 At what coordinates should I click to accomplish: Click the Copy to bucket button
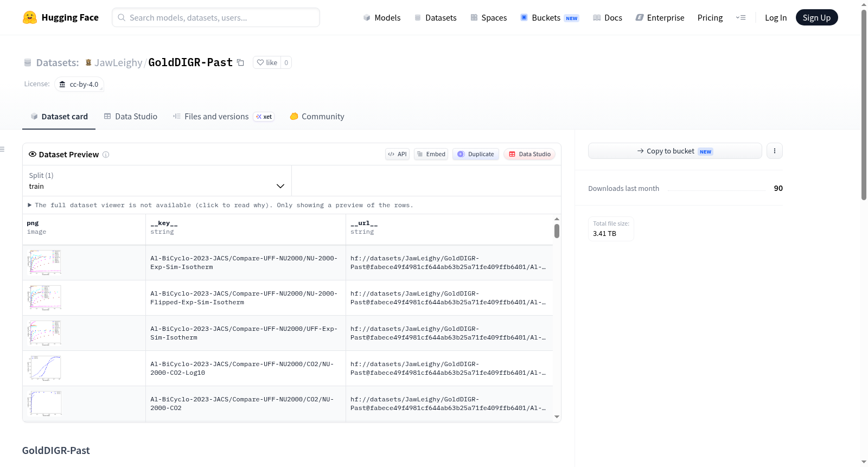(x=675, y=151)
